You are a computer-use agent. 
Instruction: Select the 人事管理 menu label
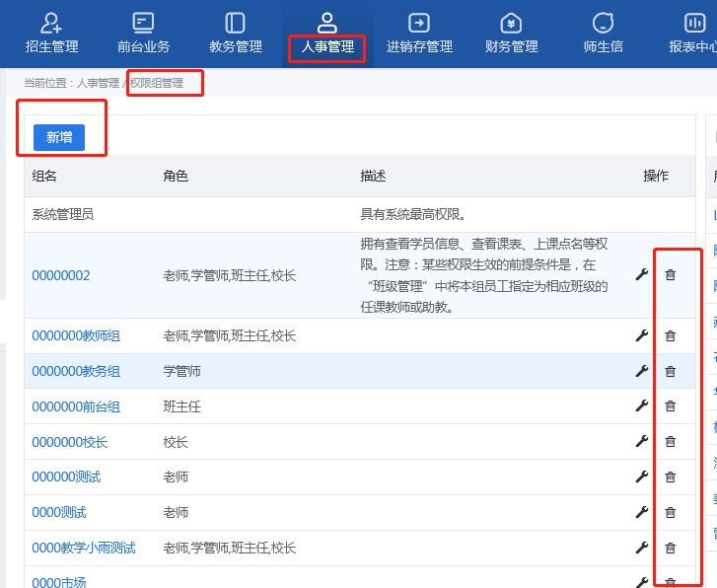tap(327, 46)
